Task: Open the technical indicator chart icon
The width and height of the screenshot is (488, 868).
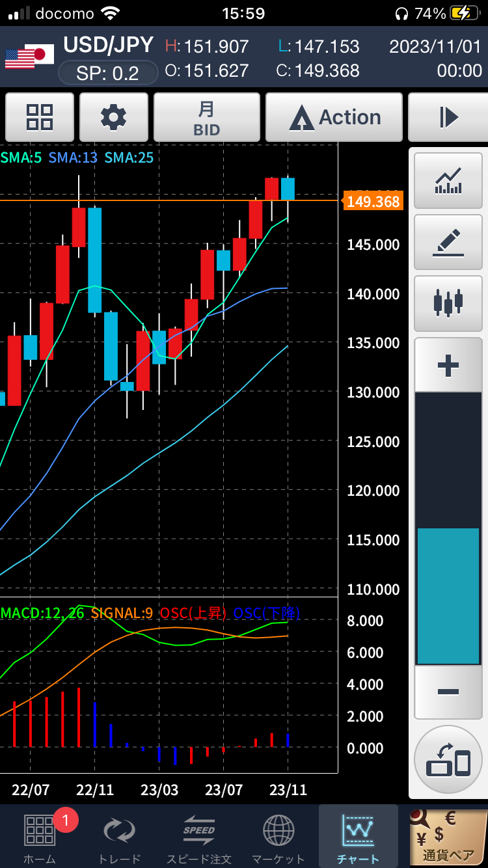Action: [448, 181]
